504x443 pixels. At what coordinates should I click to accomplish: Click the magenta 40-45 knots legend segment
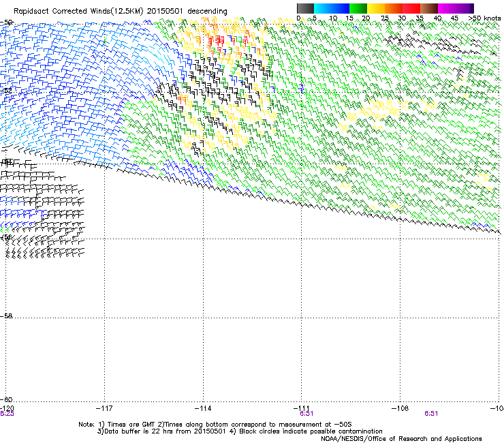[x=447, y=8]
